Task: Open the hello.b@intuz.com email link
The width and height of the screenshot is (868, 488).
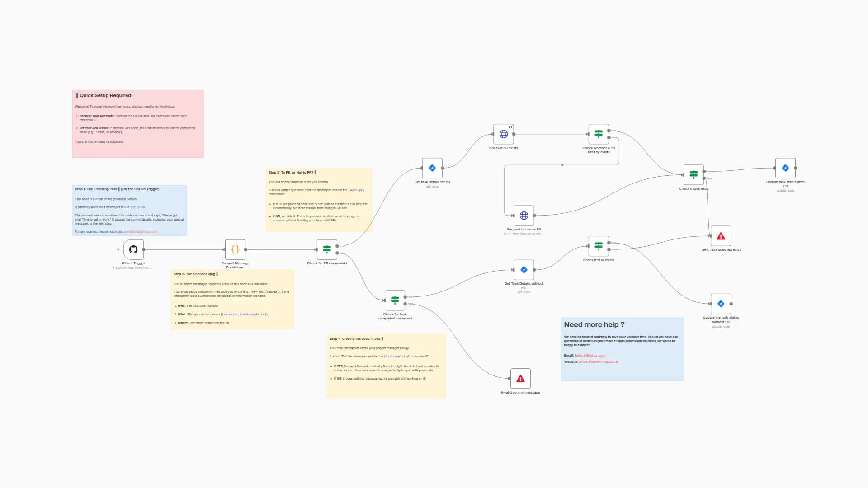Action: coord(589,355)
